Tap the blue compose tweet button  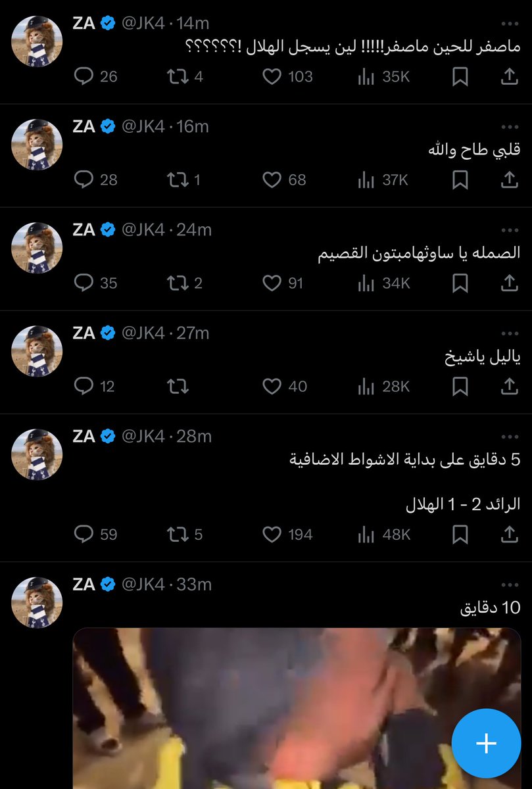(x=486, y=743)
